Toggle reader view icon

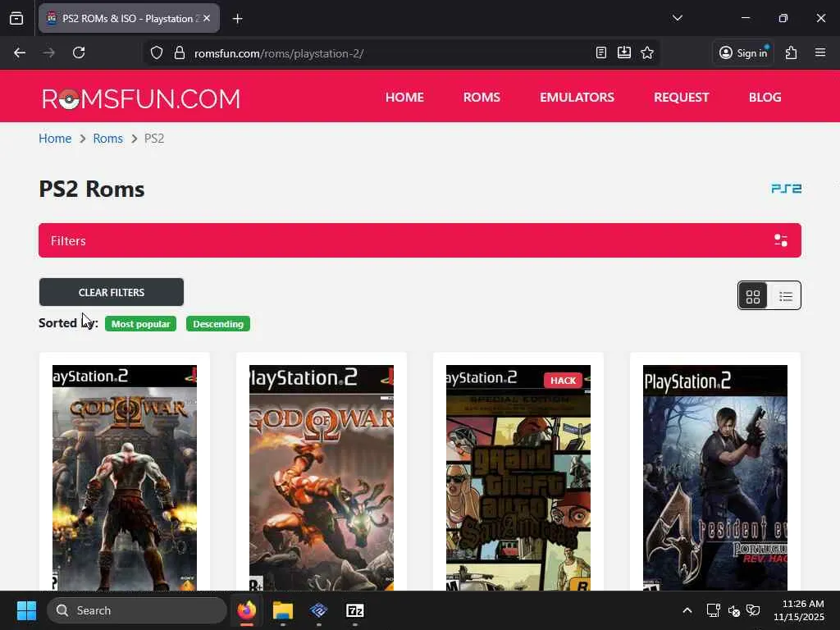tap(601, 52)
